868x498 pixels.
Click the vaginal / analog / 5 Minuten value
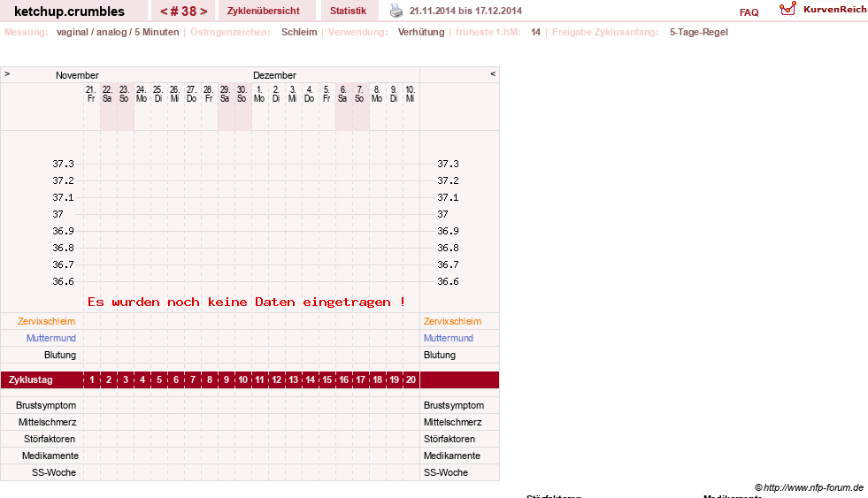(x=118, y=32)
